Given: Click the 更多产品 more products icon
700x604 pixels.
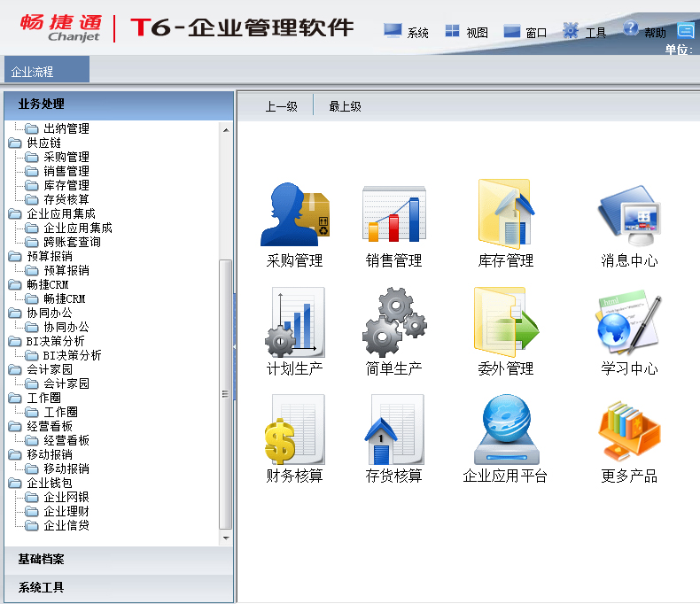Looking at the screenshot, I should point(629,430).
